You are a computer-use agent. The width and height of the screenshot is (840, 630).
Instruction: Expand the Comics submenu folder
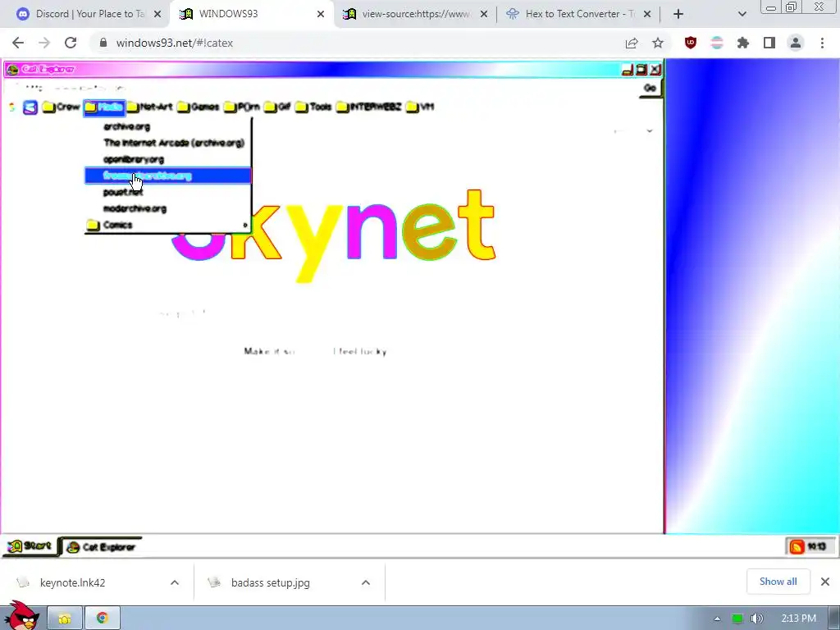pos(167,225)
